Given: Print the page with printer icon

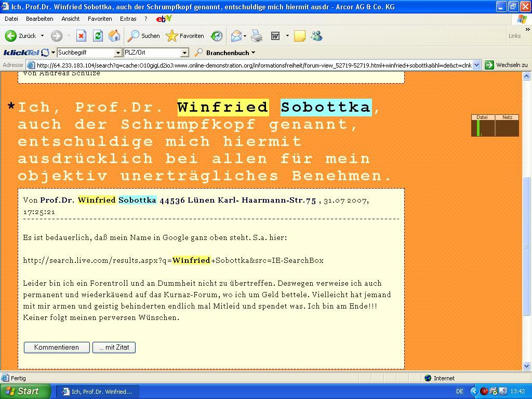Looking at the screenshot, I should tap(257, 36).
